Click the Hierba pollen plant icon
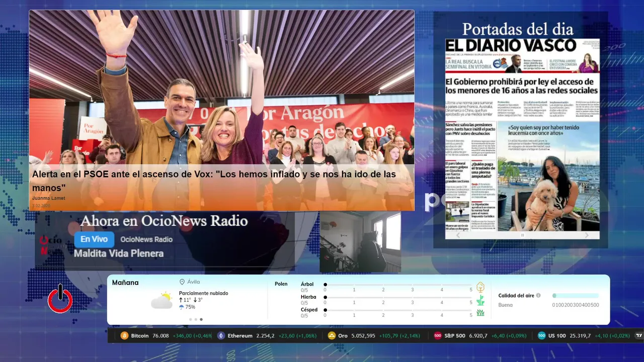Image resolution: width=644 pixels, height=362 pixels. click(480, 300)
